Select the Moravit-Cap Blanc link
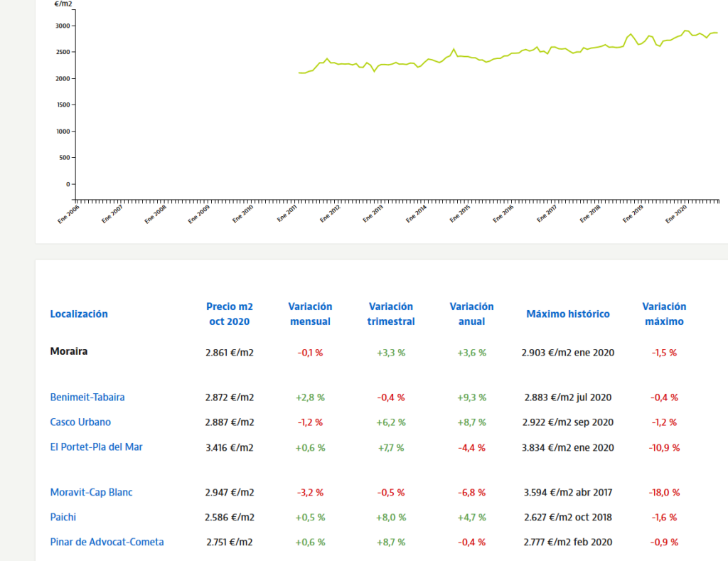Image resolution: width=728 pixels, height=561 pixels. (91, 492)
